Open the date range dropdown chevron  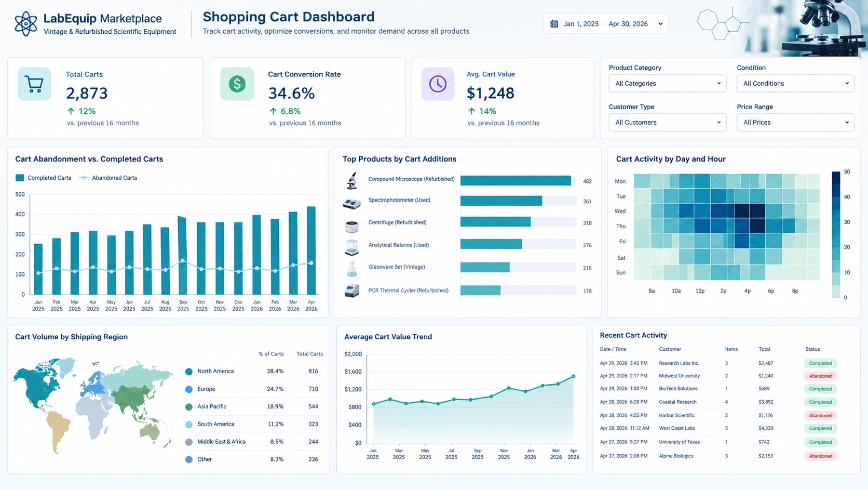tap(660, 24)
